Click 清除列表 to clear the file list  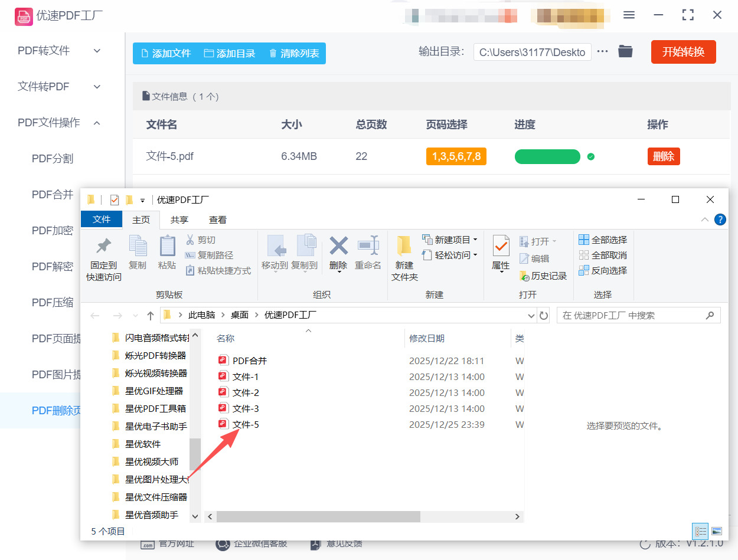(294, 53)
